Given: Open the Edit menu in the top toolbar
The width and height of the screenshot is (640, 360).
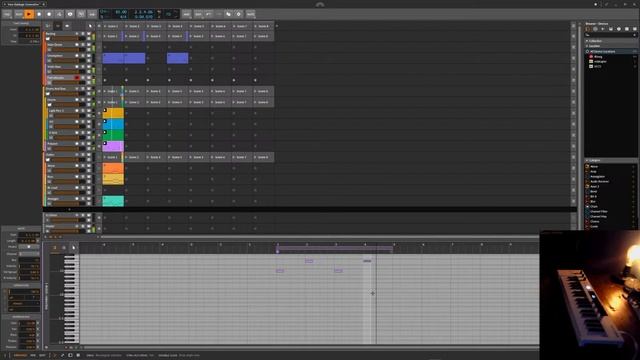Looking at the screenshot, I should [198, 14].
